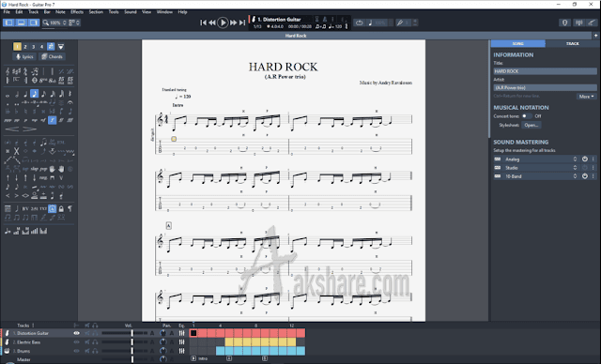Switch to the SONG tab in inspector
The image size is (601, 364).
click(x=517, y=44)
